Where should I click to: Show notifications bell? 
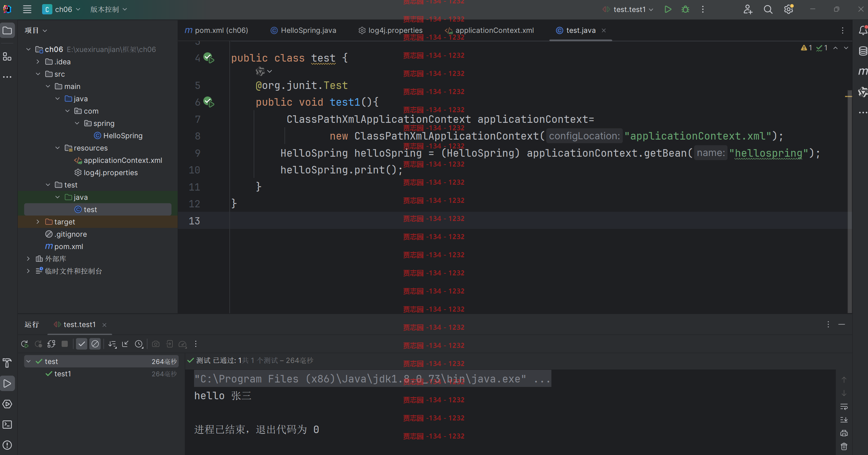coord(863,31)
